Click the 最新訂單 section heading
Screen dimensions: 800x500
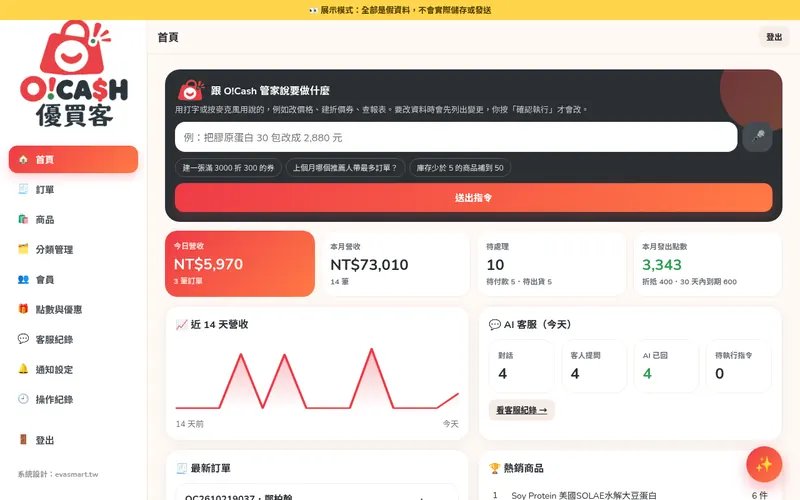(x=211, y=468)
